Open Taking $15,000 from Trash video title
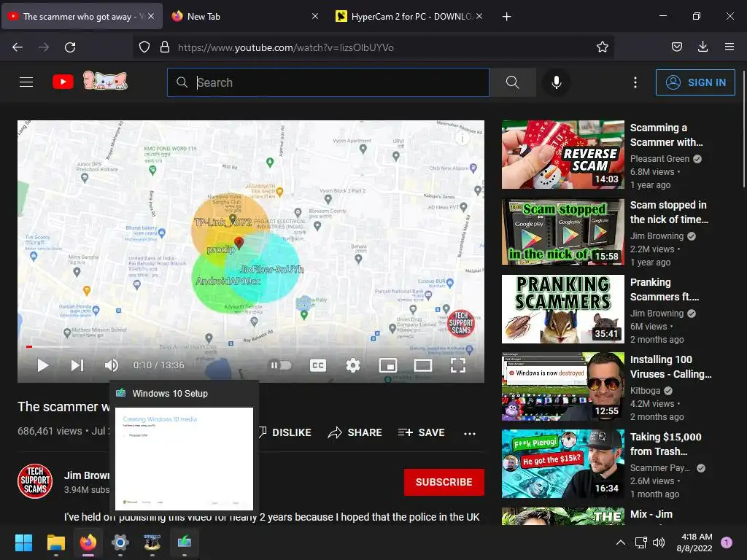Image resolution: width=747 pixels, height=560 pixels. tap(665, 444)
